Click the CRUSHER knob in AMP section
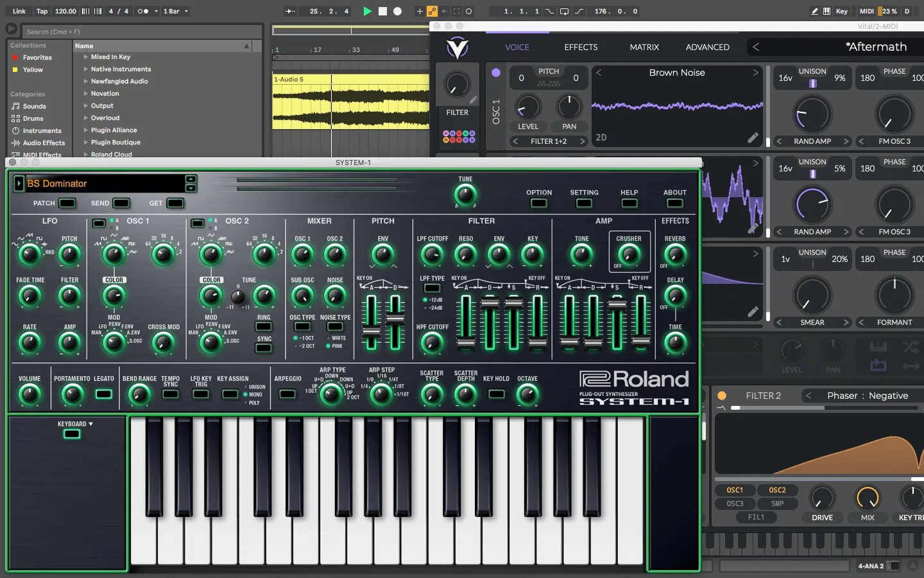 (x=629, y=255)
